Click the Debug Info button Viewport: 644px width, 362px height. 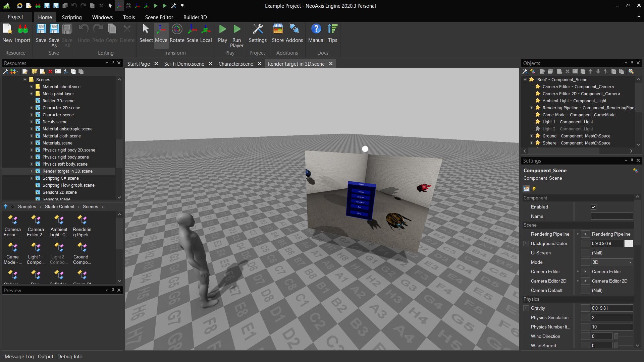(x=70, y=357)
